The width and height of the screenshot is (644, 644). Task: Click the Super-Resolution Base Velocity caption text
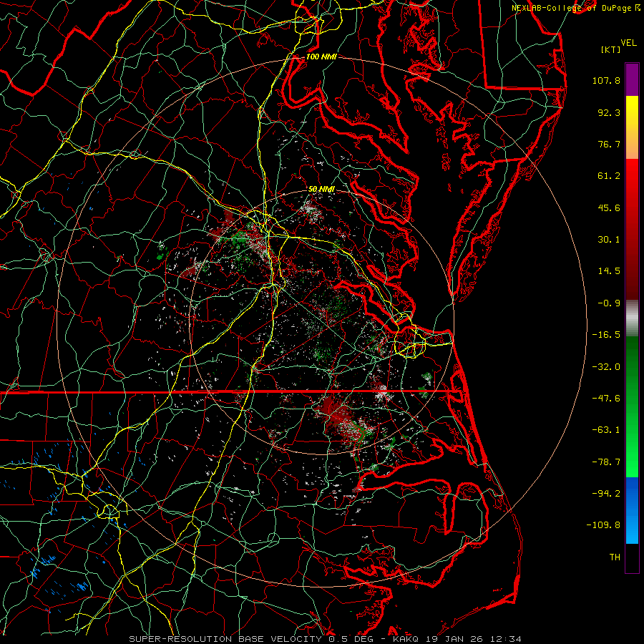(326, 639)
